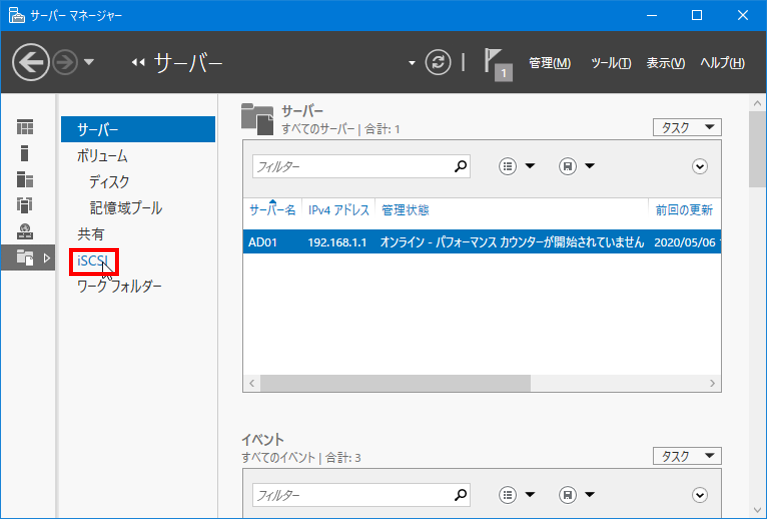Click search magnifier in server filter

[461, 166]
